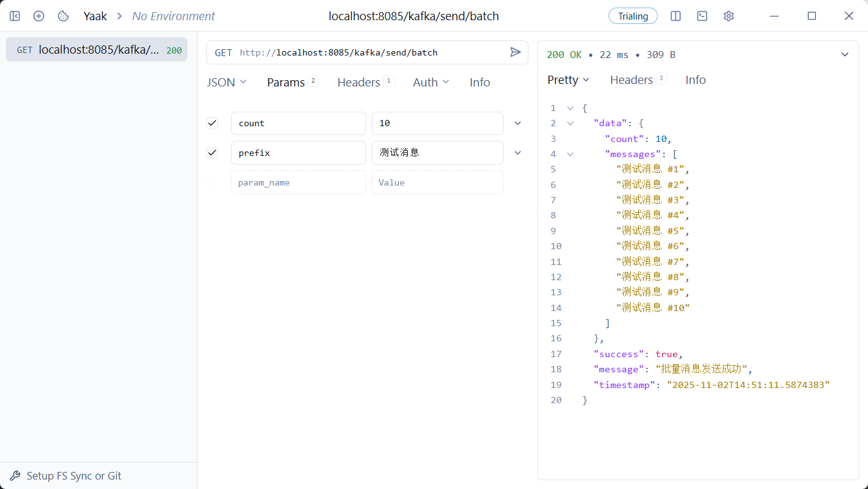Disable the prefix parameter checkbox
The image size is (868, 489).
[212, 153]
